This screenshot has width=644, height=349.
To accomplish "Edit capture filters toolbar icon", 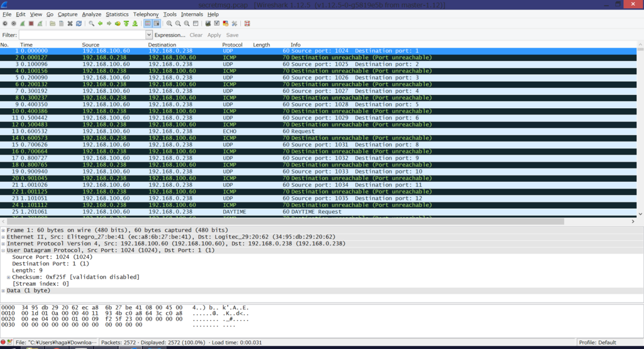I will [x=208, y=24].
